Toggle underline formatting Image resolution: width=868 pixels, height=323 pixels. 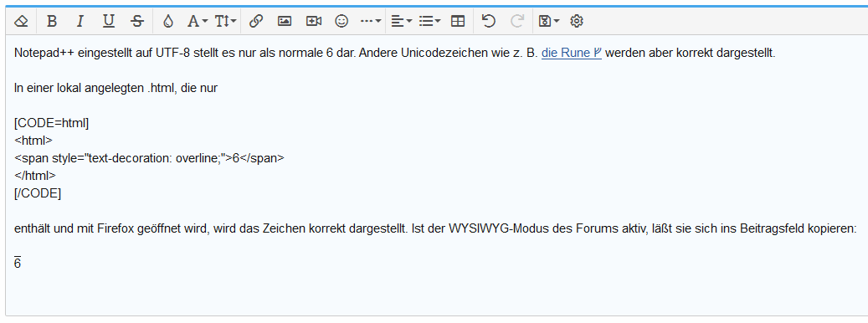(x=109, y=22)
